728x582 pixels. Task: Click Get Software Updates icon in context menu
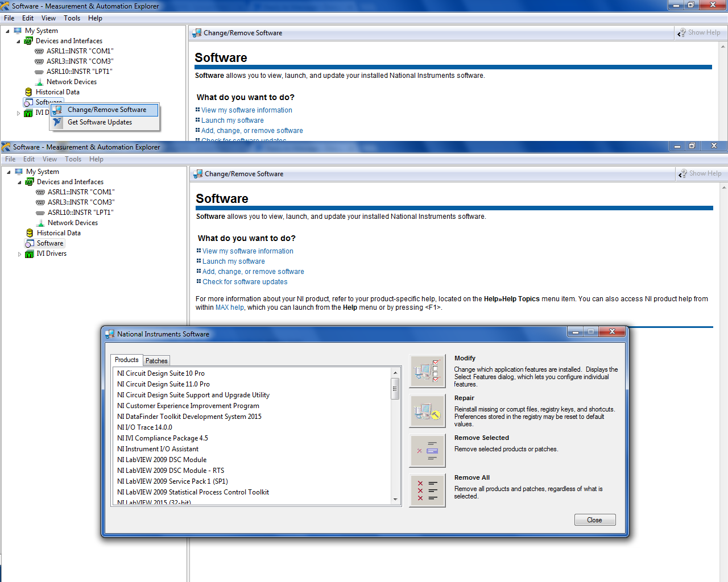57,122
